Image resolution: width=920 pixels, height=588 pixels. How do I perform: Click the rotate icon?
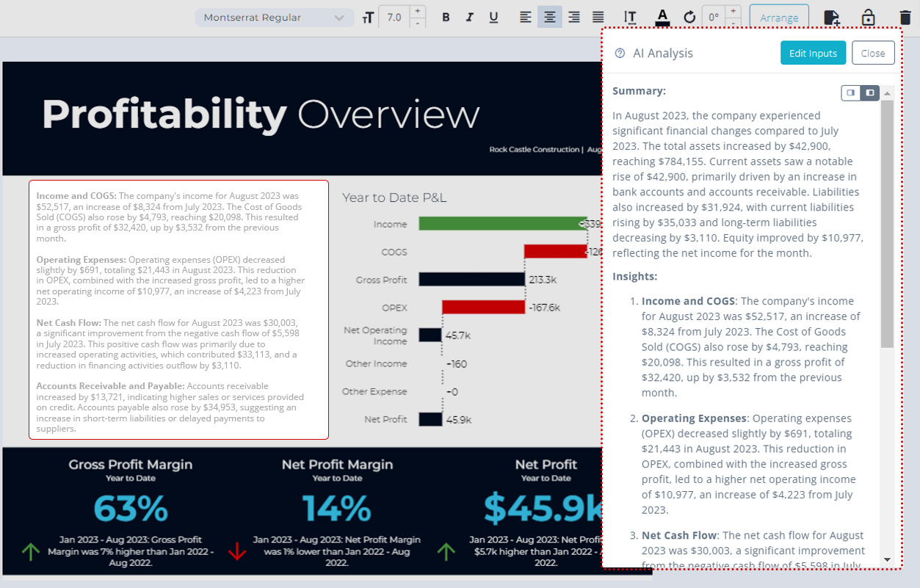pos(689,17)
